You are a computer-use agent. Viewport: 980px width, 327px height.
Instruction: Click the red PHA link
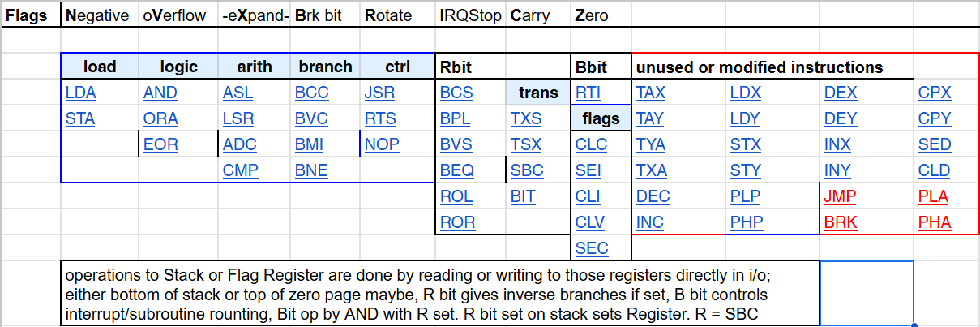(935, 222)
